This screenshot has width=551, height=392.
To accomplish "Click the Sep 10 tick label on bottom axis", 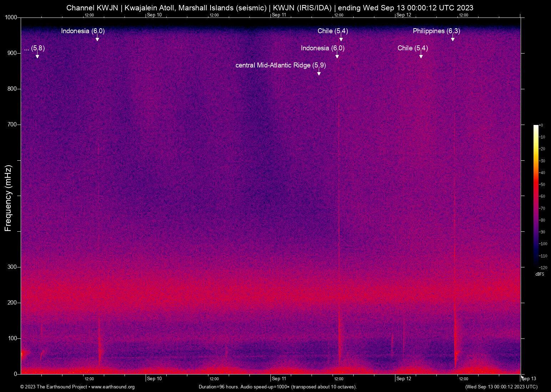I will click(154, 379).
